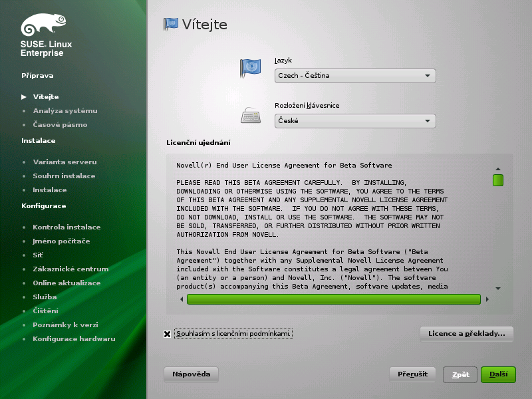Image resolution: width=532 pixels, height=399 pixels.
Task: Click license vertical scrollbar up arrow
Action: pos(498,169)
